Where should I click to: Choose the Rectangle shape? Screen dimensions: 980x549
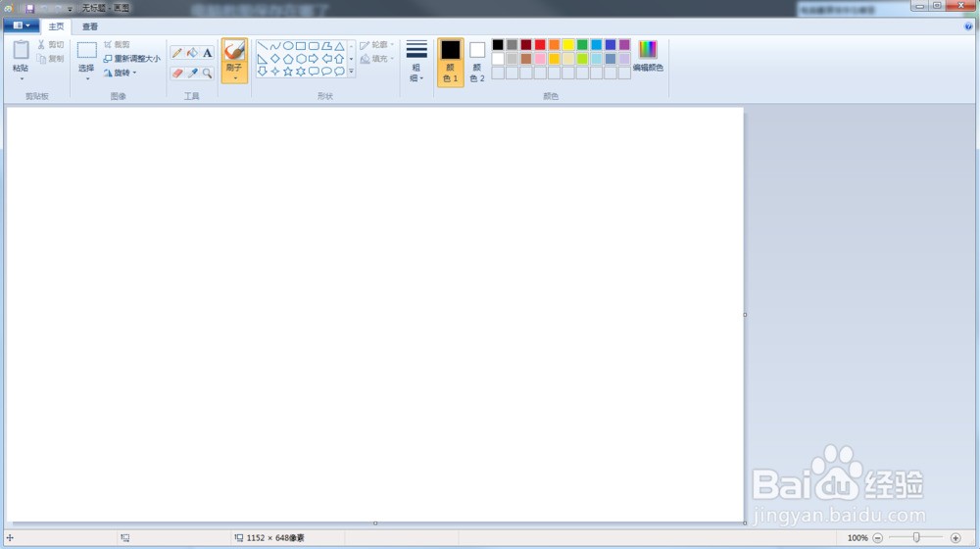pos(301,46)
